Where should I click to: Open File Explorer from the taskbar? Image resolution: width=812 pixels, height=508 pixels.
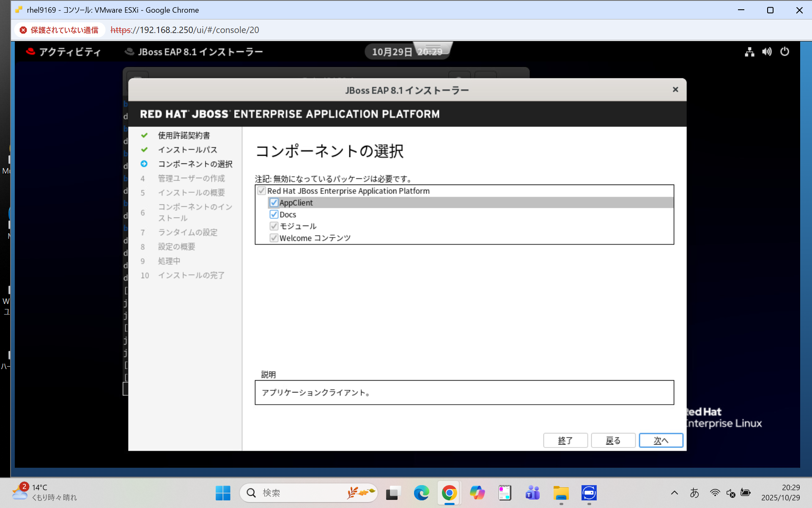coord(561,492)
